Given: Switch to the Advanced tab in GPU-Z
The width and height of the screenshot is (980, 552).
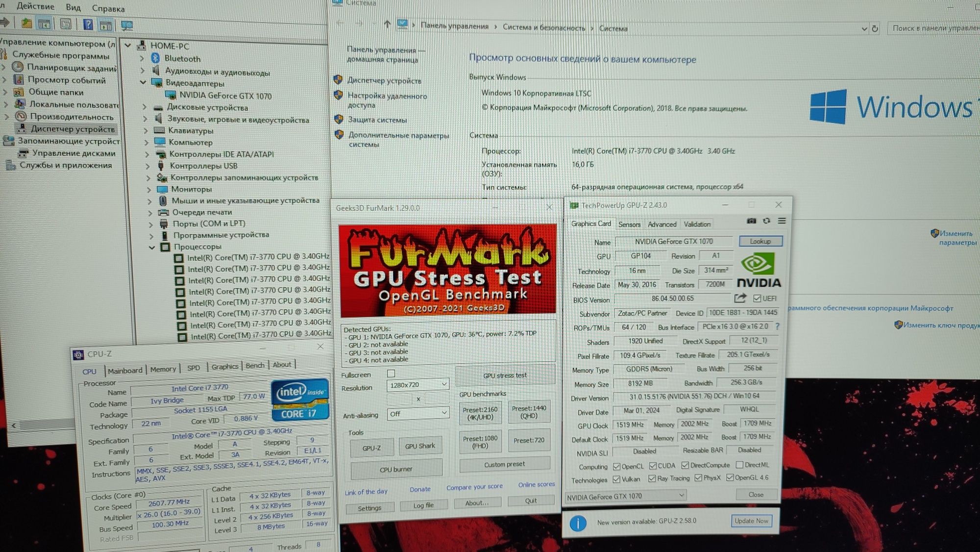Looking at the screenshot, I should click(662, 224).
